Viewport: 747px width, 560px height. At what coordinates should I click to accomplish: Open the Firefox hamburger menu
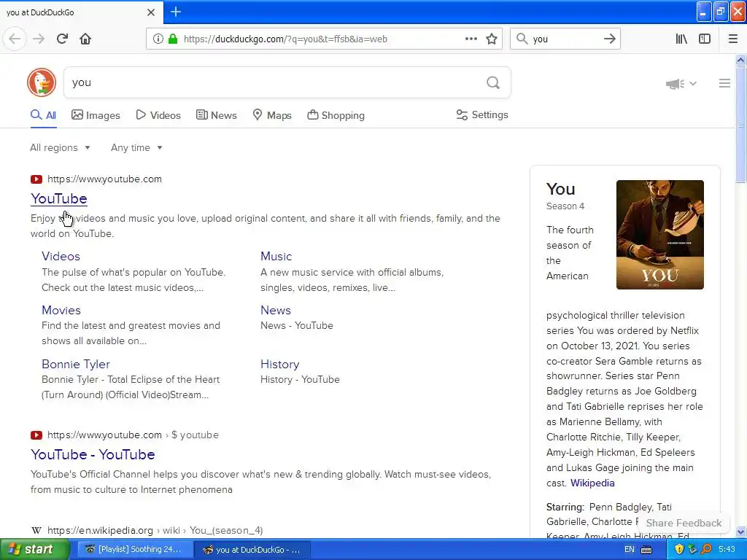tap(733, 39)
